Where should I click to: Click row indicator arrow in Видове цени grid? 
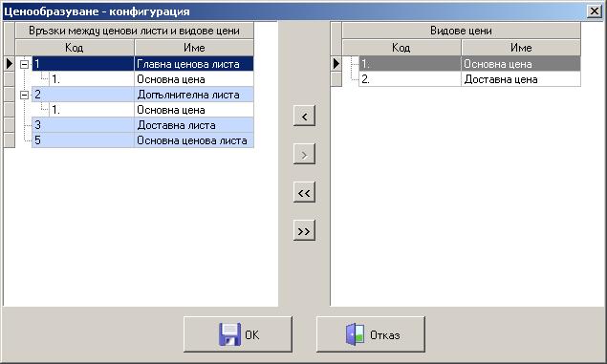(336, 63)
